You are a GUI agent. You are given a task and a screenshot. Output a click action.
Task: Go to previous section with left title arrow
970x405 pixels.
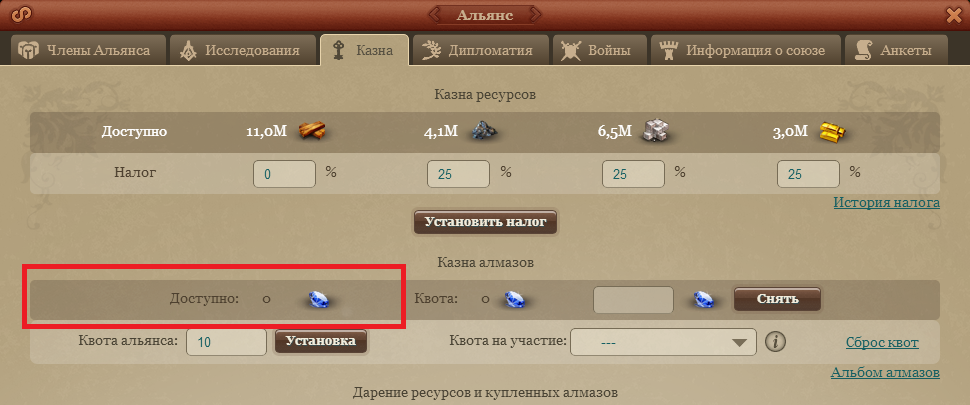point(436,14)
